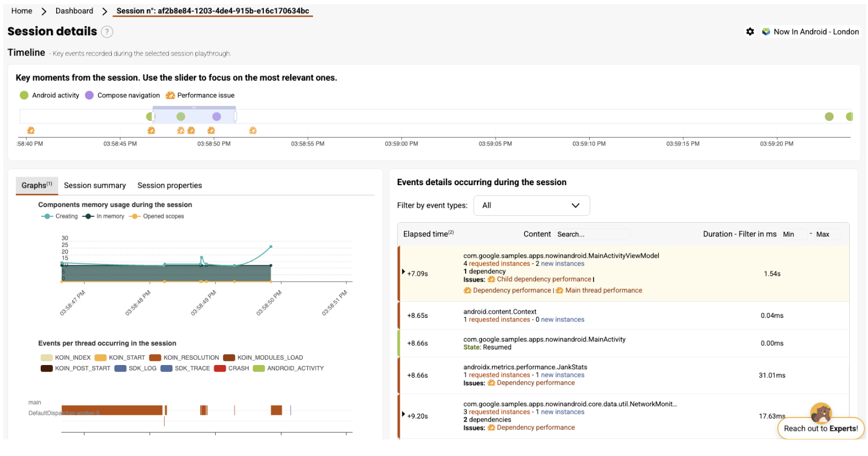Viewport: 868px width, 456px height.
Task: Click the green Android activity dot near 03:59:20 PM
Action: [829, 117]
